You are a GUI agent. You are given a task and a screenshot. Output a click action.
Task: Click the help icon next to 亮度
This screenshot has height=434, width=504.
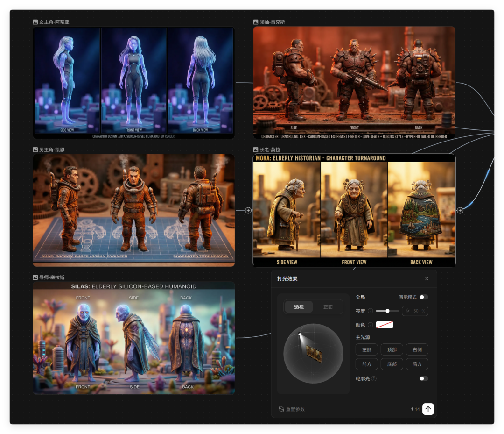pyautogui.click(x=371, y=311)
